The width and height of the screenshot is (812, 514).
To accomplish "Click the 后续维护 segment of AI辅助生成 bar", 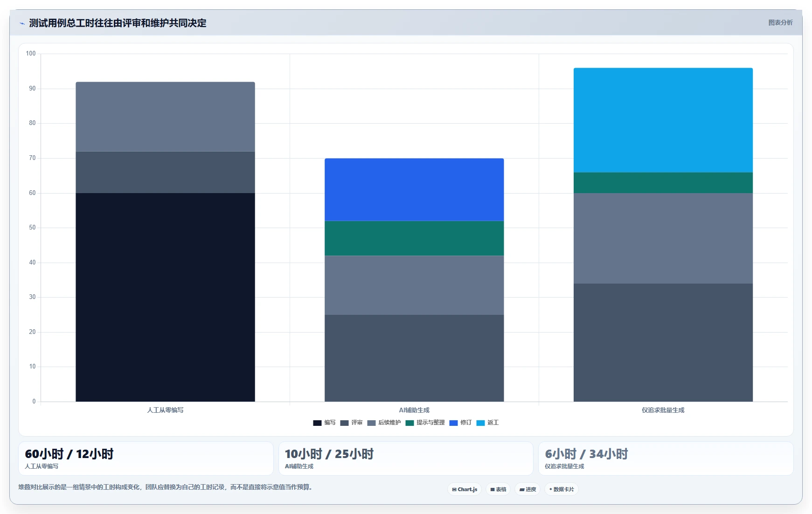I will tap(414, 285).
